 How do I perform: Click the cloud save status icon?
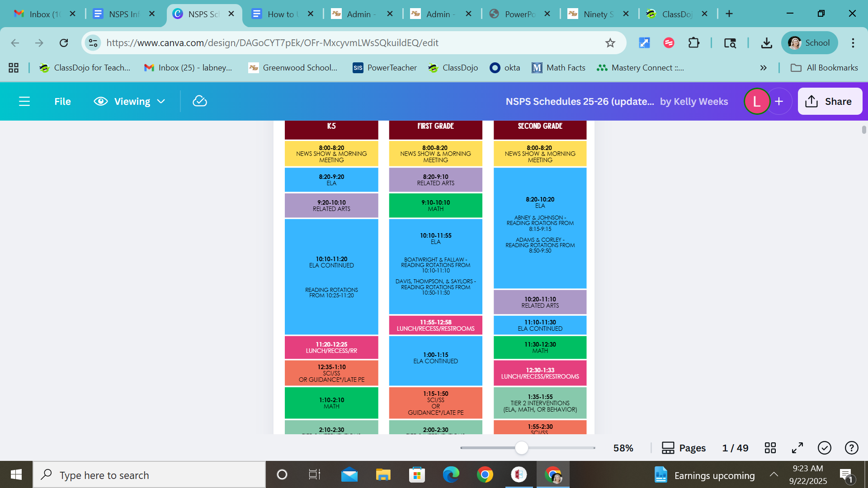199,101
